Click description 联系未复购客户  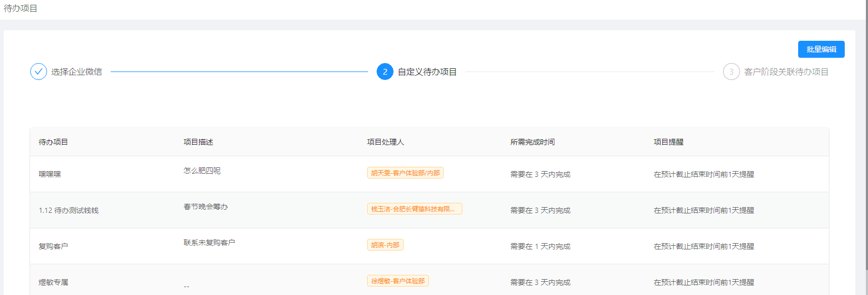coord(209,243)
